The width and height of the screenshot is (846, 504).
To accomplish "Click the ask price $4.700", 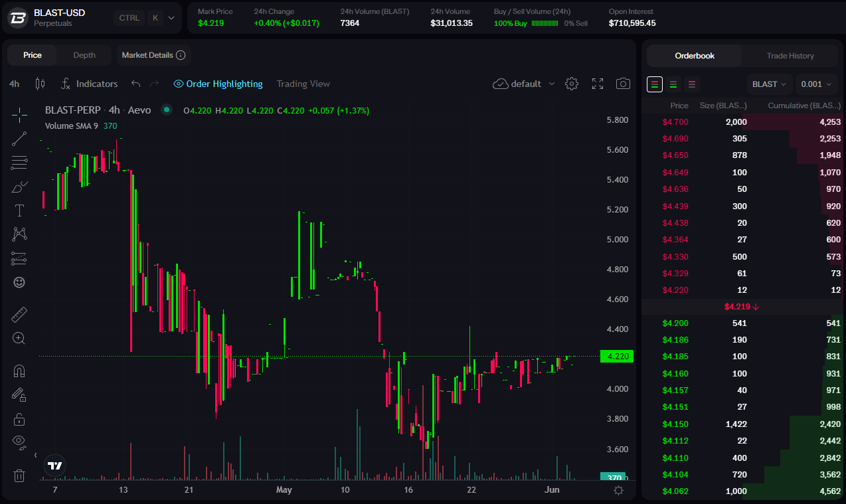I will pyautogui.click(x=675, y=122).
